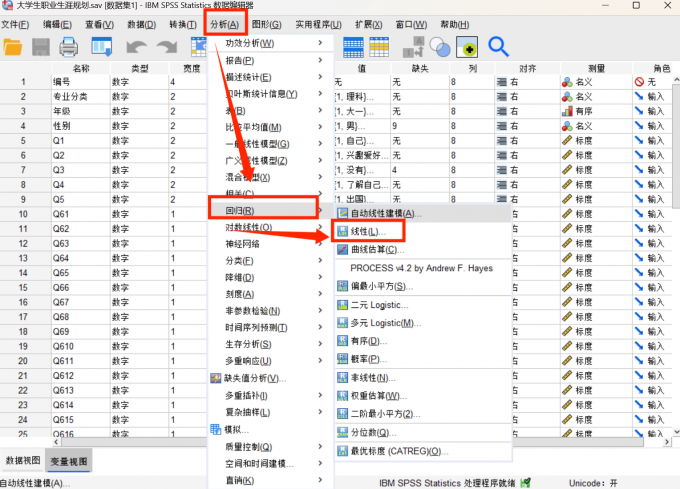Click the 名称 column header
680x489 pixels.
tap(81, 68)
